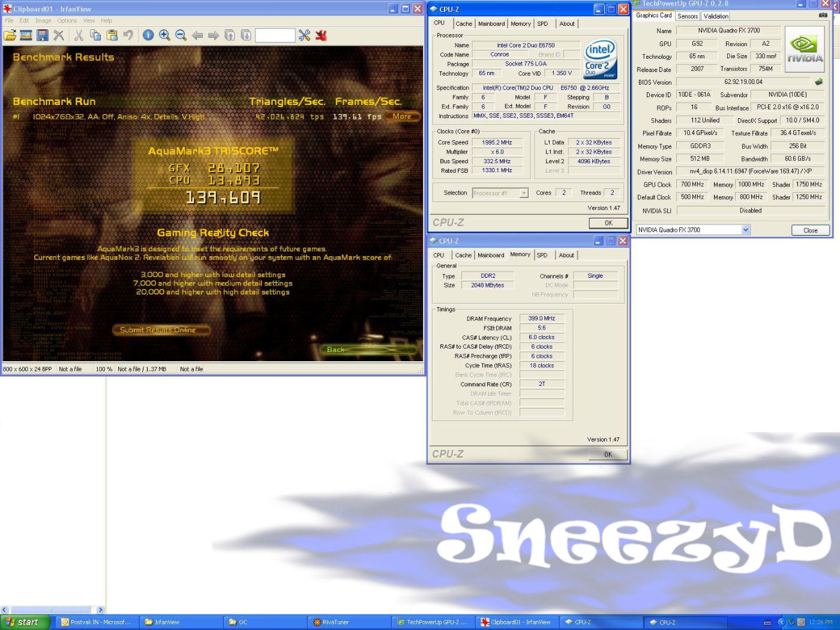Click the GPU Clock value '700 MHz'

692,184
